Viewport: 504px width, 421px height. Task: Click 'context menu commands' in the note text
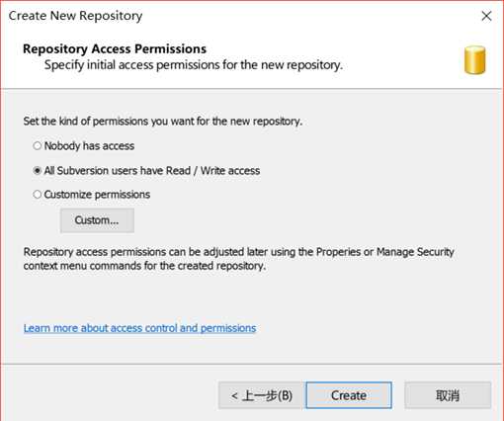click(x=82, y=266)
